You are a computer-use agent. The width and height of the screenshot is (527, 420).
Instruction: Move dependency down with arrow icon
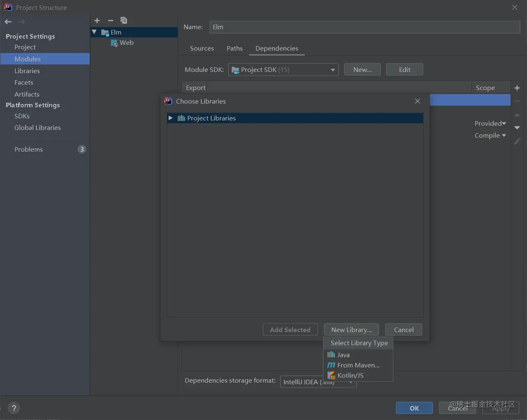pyautogui.click(x=517, y=128)
